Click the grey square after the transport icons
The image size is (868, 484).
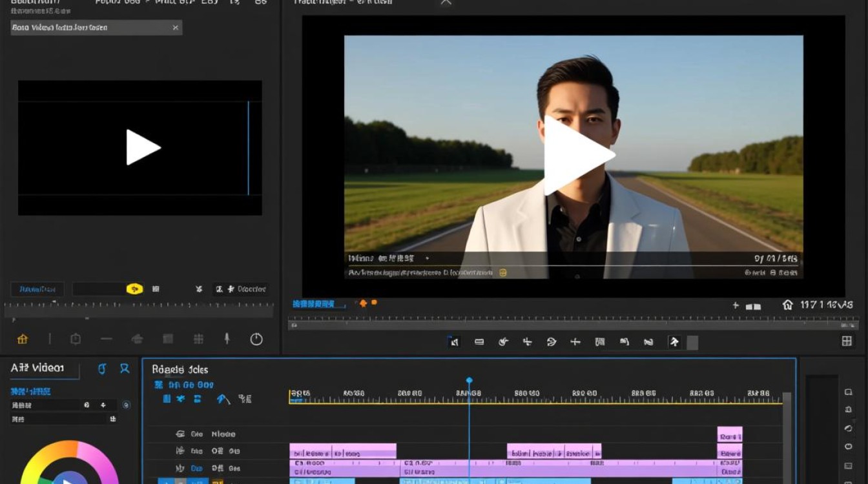692,343
